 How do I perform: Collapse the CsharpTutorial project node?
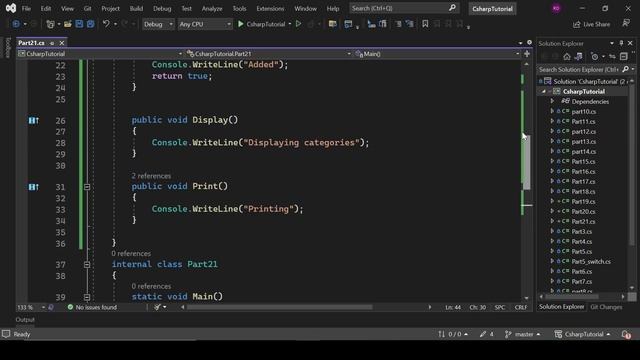pyautogui.click(x=544, y=91)
